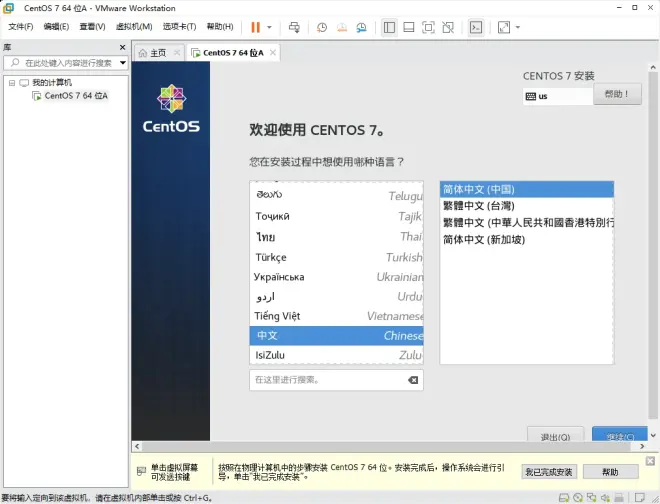The height and width of the screenshot is (504, 660).
Task: Open the console view icon
Action: 476,27
